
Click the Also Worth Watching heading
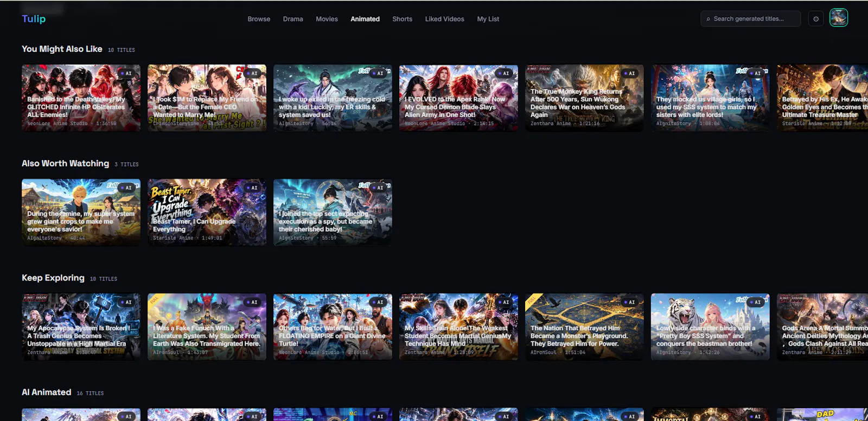coord(65,163)
